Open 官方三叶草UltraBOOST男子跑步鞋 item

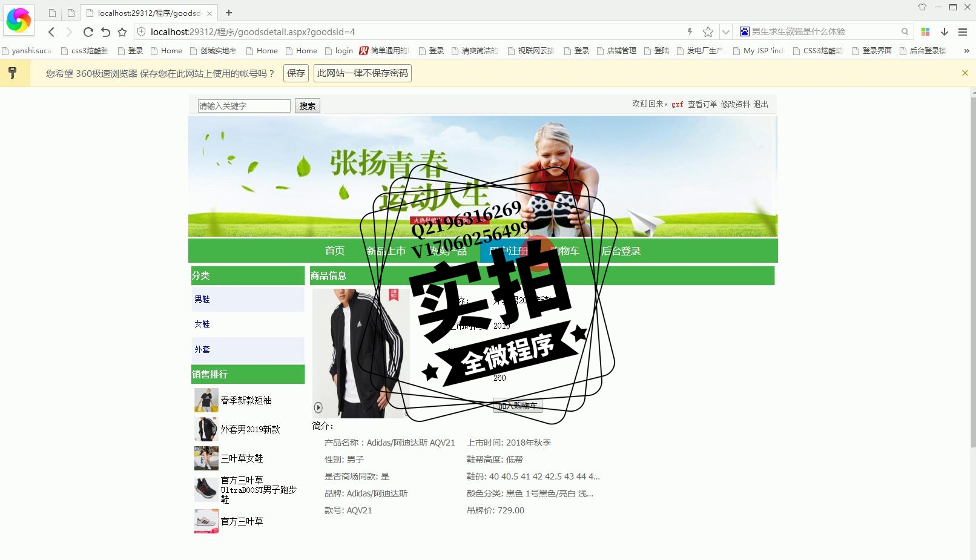(259, 490)
